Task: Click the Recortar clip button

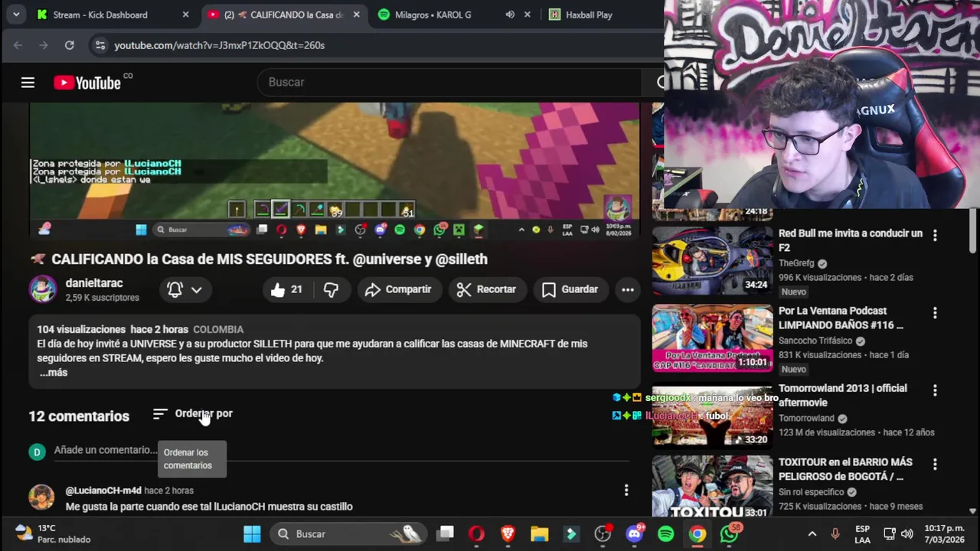Action: click(x=485, y=289)
